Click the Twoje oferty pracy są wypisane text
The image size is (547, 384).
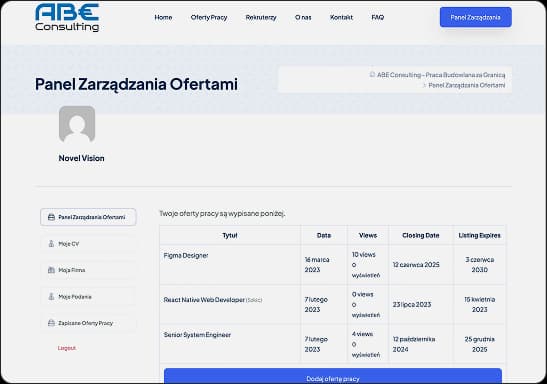[x=222, y=213]
